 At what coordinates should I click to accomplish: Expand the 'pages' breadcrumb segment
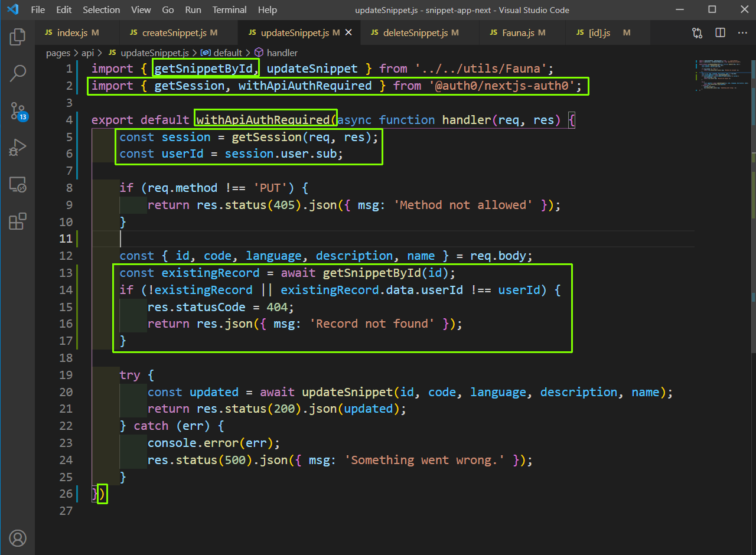[58, 53]
